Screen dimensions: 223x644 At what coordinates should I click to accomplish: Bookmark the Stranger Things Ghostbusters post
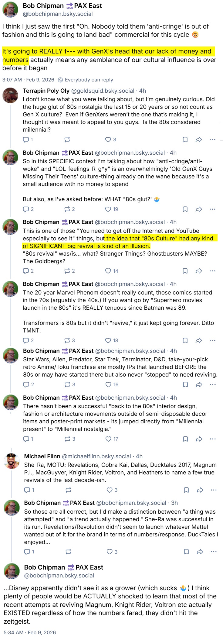point(185,271)
